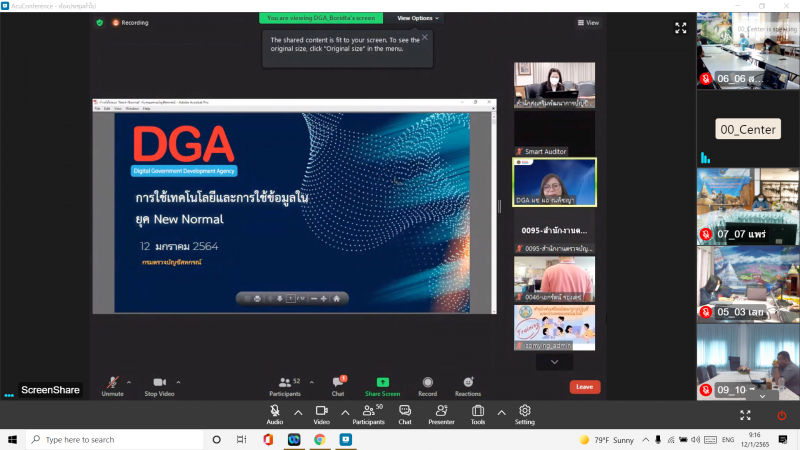Open Chrome from the taskbar
Image resolution: width=800 pixels, height=450 pixels.
click(x=319, y=439)
